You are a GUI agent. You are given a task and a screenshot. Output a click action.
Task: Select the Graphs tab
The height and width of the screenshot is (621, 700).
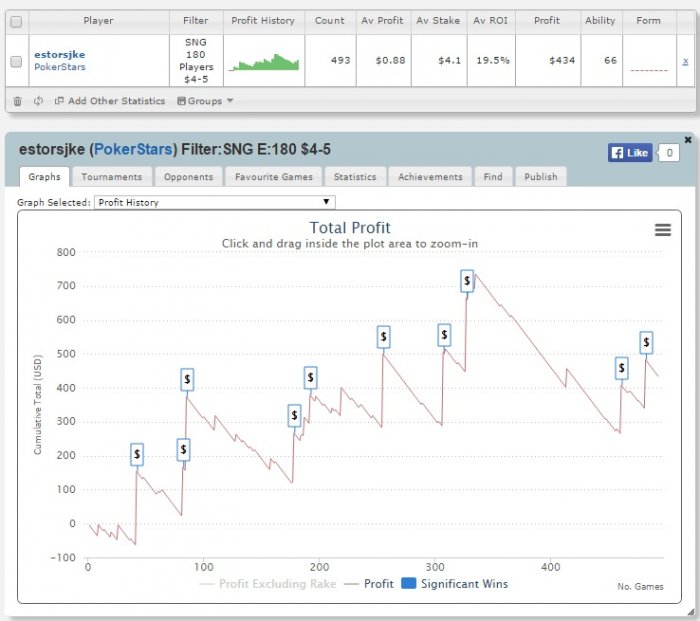pyautogui.click(x=44, y=177)
